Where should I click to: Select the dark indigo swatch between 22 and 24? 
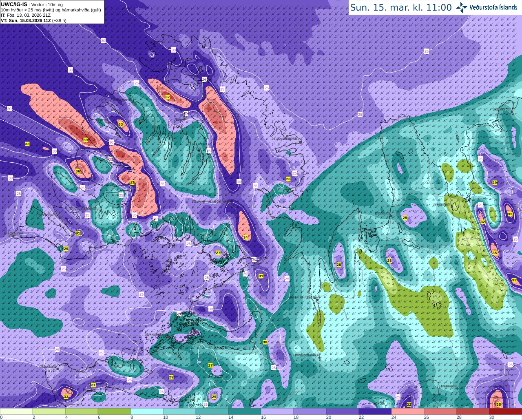click(x=375, y=411)
